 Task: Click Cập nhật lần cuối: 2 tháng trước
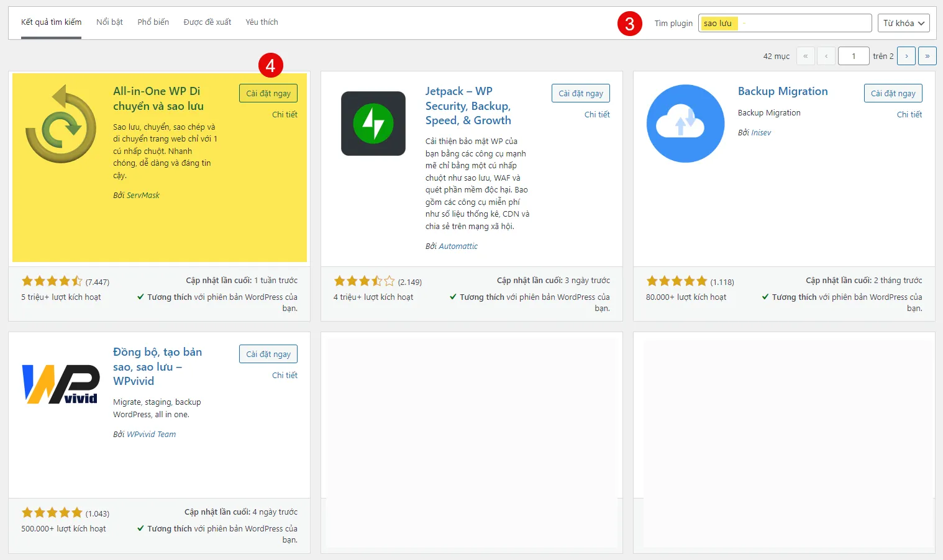(864, 281)
